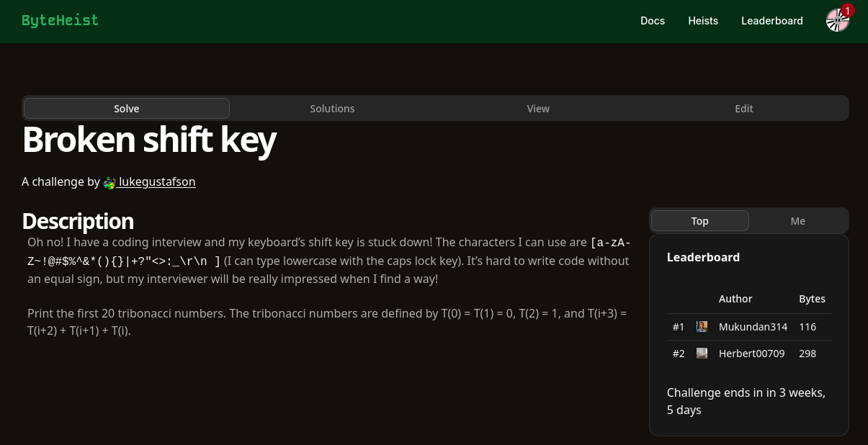Open the View tab

[x=538, y=108]
